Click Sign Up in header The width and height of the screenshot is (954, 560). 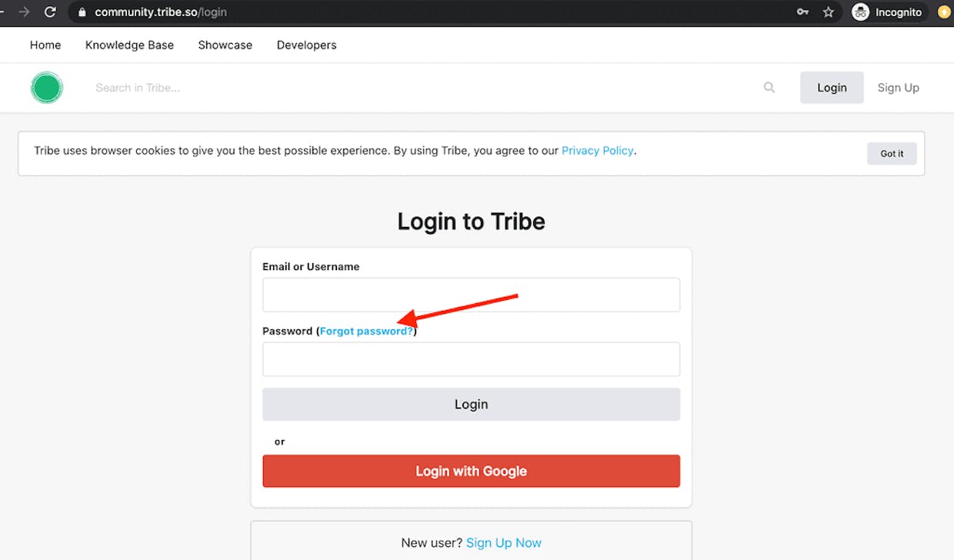pyautogui.click(x=899, y=88)
